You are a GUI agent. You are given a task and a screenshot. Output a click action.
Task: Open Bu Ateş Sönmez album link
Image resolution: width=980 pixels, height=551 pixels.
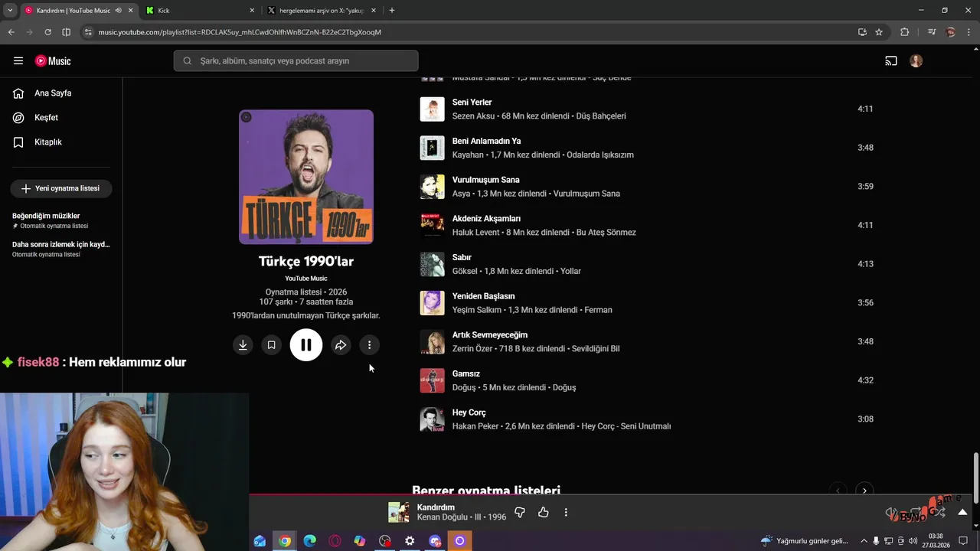pyautogui.click(x=606, y=233)
